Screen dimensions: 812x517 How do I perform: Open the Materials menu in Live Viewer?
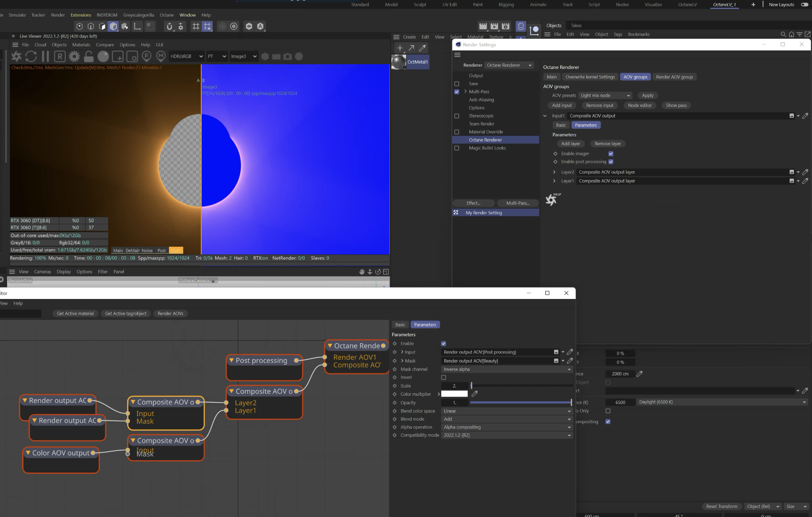tap(81, 45)
